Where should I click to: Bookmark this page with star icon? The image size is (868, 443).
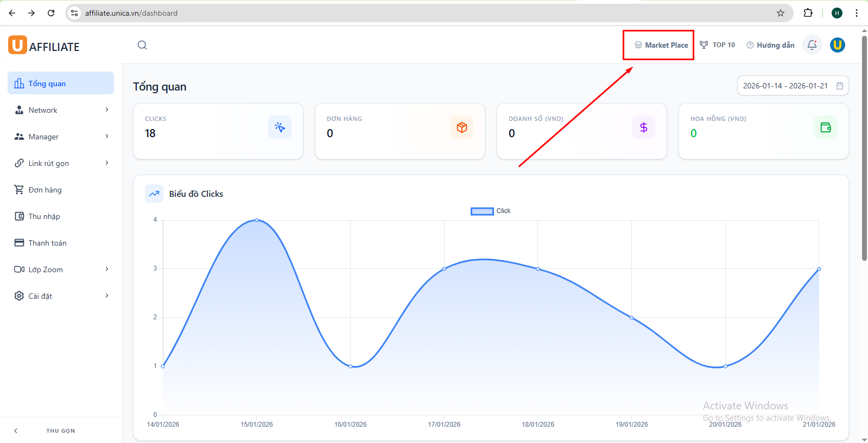coord(780,13)
